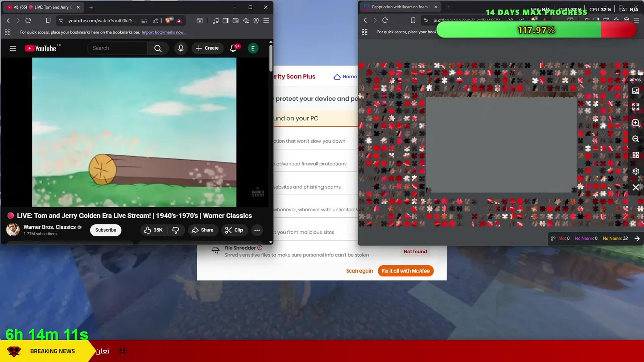Viewport: 644px width, 362px height.
Task: Click Import bookmarks now link
Action: coord(164,32)
